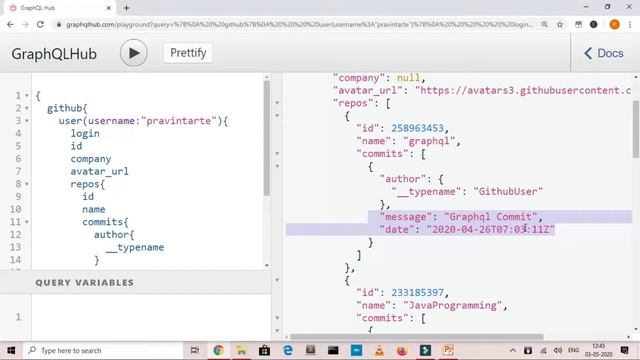
Task: Open Chrome from the taskbar
Action: [x=218, y=350]
